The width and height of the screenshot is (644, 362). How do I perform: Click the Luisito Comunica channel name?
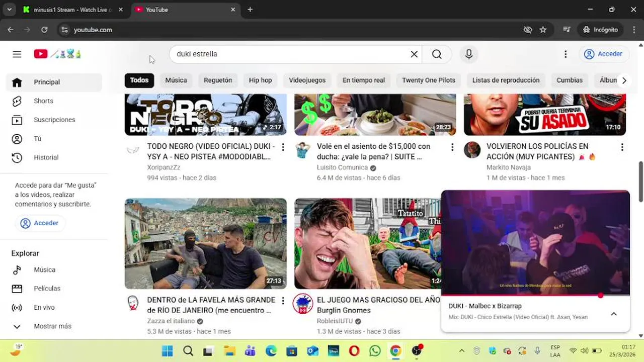[342, 167]
